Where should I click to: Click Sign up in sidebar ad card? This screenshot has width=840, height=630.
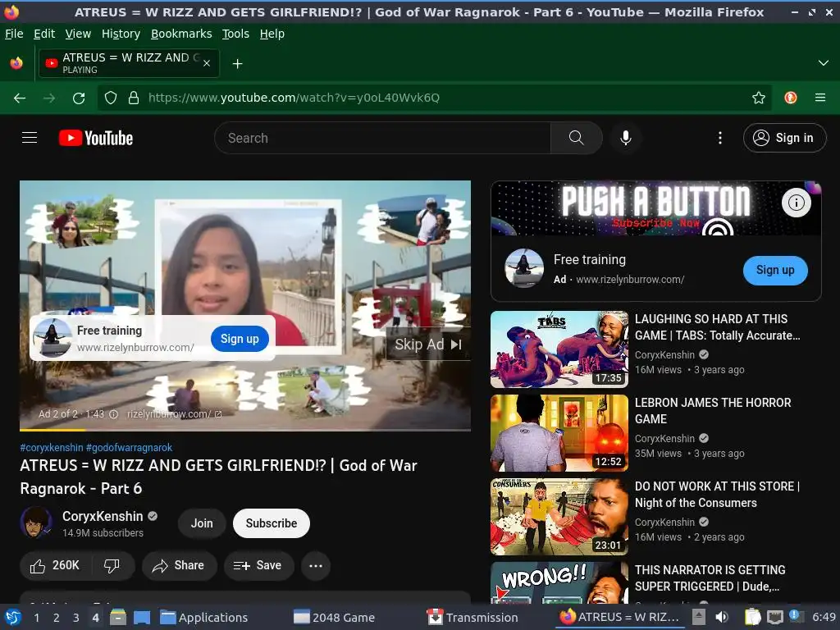775,271
